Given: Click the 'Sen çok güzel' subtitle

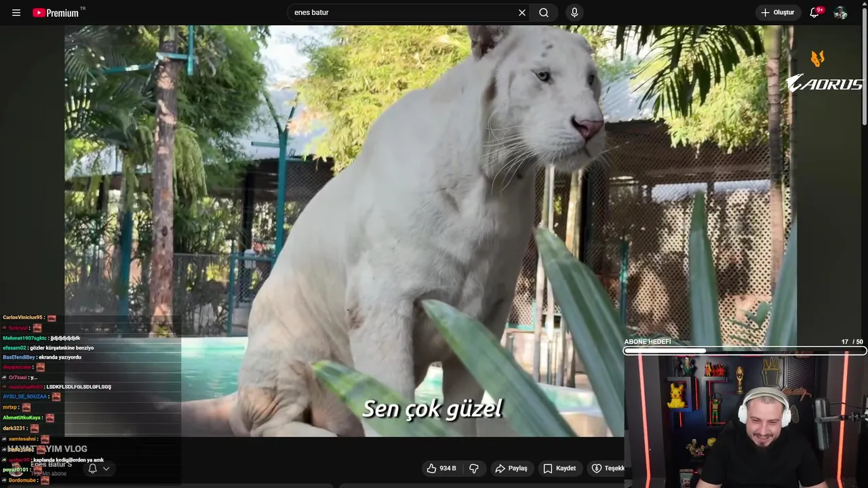Looking at the screenshot, I should pyautogui.click(x=433, y=409).
